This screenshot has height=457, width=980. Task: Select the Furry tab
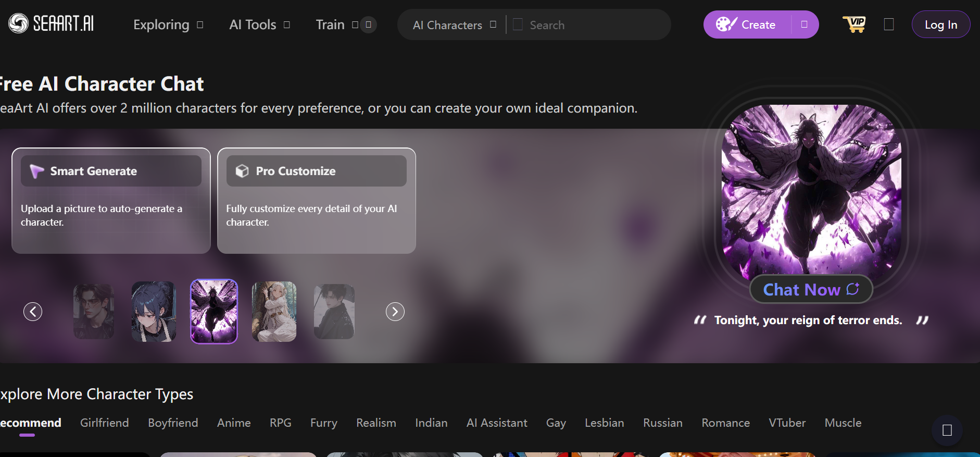[324, 423]
